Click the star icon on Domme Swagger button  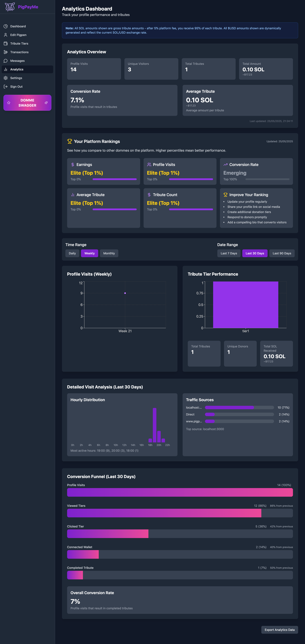(9, 103)
